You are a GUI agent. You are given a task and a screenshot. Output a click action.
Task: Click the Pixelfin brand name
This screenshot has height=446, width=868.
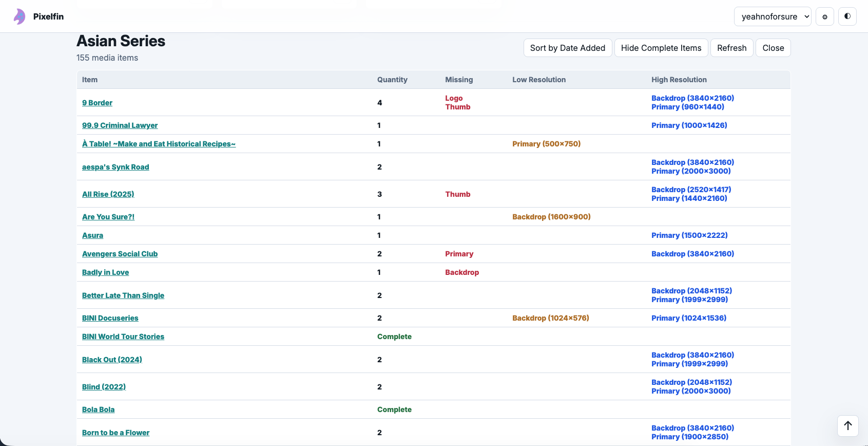pyautogui.click(x=48, y=16)
